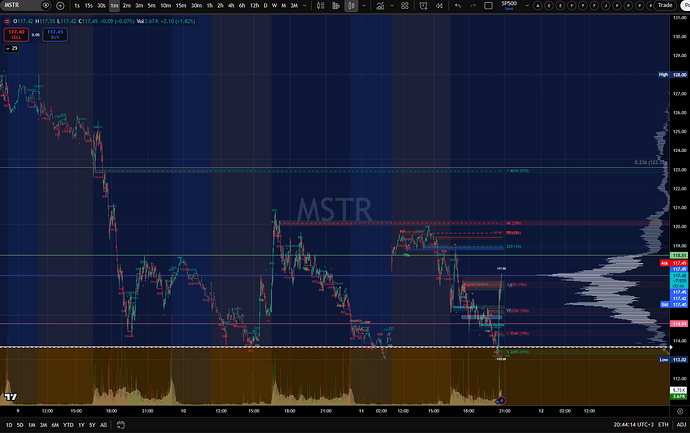Click the High 128.00 price label

(672, 74)
